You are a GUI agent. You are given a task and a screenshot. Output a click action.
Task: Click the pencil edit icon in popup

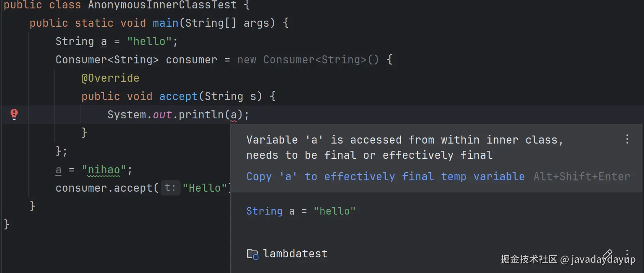click(607, 254)
